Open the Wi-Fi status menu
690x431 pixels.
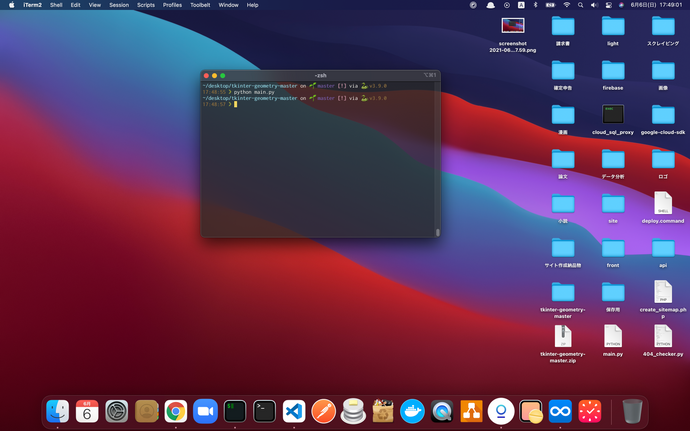point(567,5)
